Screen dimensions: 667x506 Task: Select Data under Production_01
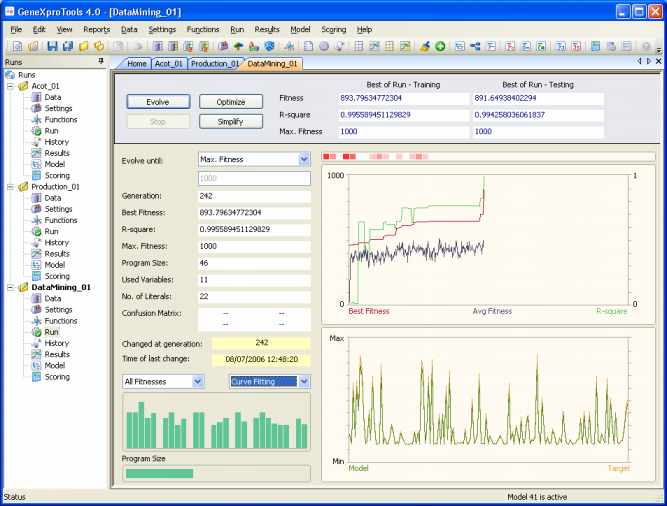[53, 198]
